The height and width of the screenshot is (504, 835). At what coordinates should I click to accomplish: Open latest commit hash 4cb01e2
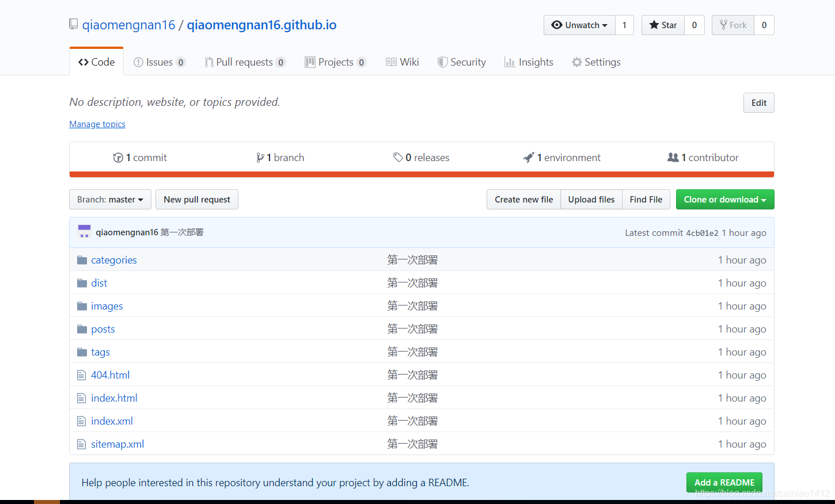(x=702, y=233)
